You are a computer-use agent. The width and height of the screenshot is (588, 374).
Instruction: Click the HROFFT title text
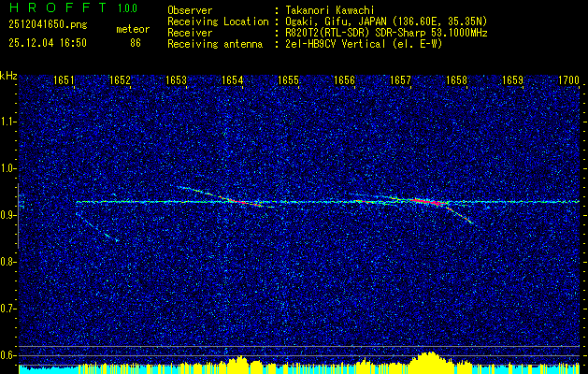tap(59, 7)
